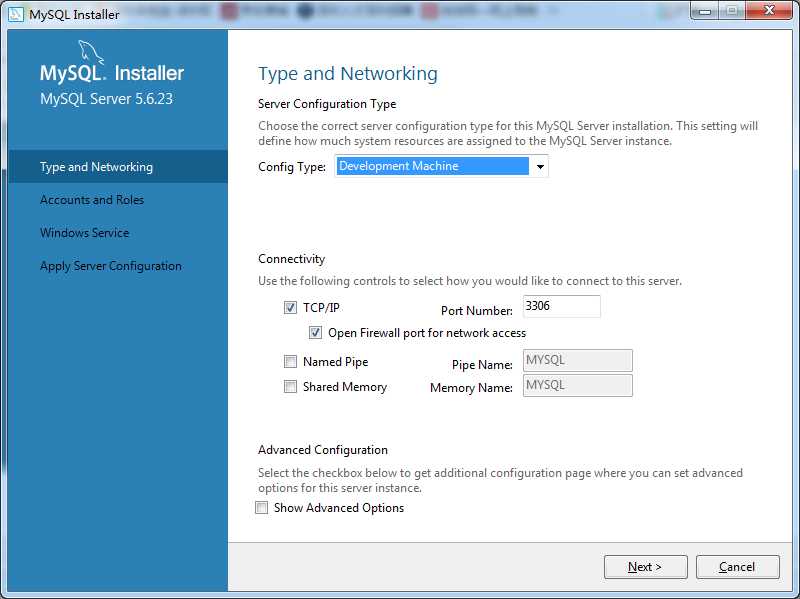This screenshot has height=599, width=800.
Task: Click the MySQL Installer title bar icon
Action: click(16, 14)
